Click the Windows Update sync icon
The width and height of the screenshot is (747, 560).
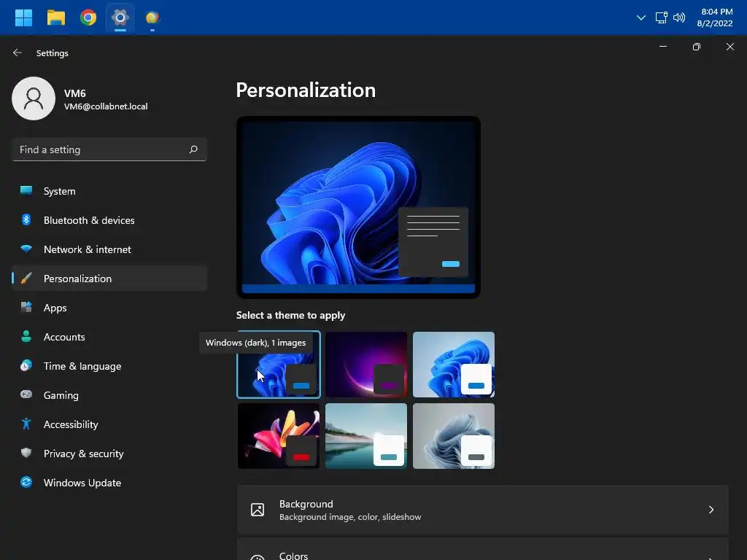coord(26,483)
